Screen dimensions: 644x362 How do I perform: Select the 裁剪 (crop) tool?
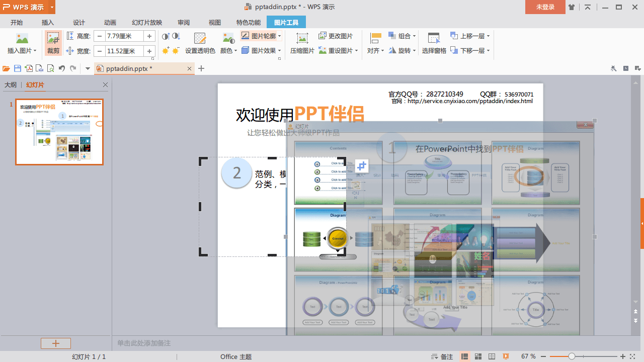[x=53, y=43]
